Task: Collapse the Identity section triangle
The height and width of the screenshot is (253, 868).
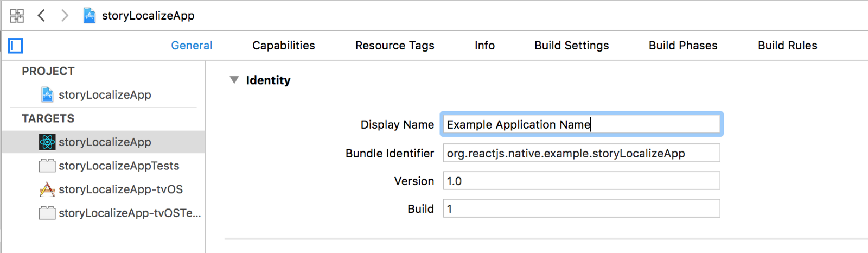Action: click(x=234, y=80)
